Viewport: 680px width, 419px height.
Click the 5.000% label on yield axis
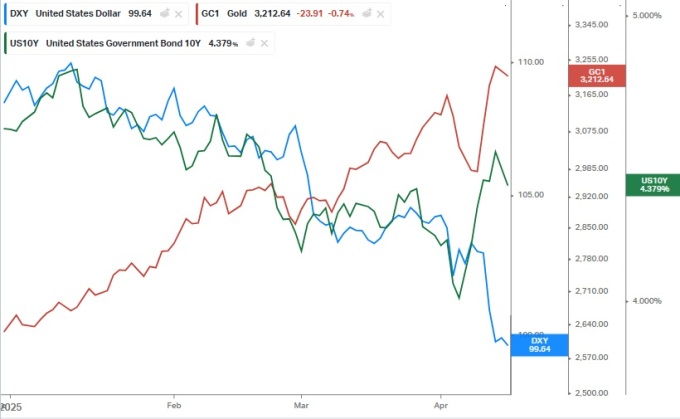650,17
